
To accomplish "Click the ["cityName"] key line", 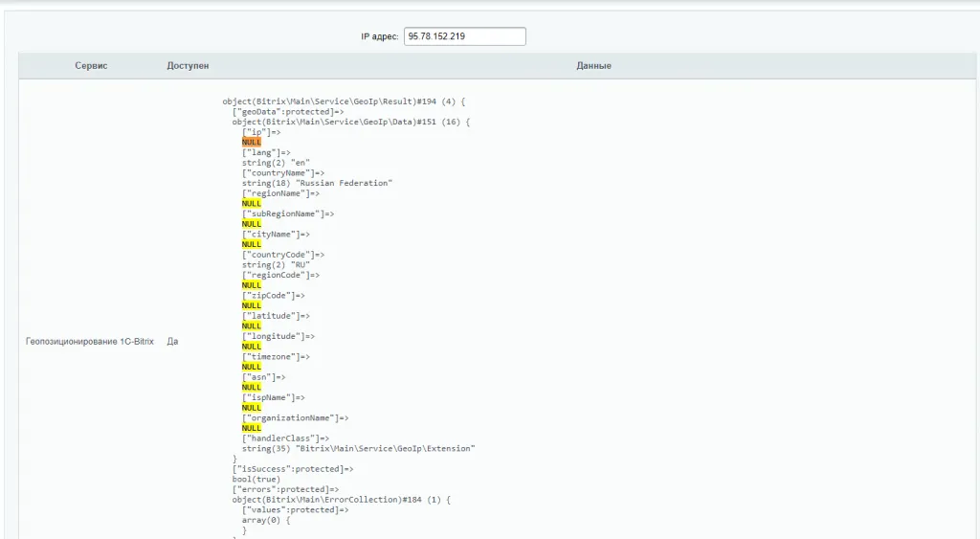I will click(x=276, y=234).
